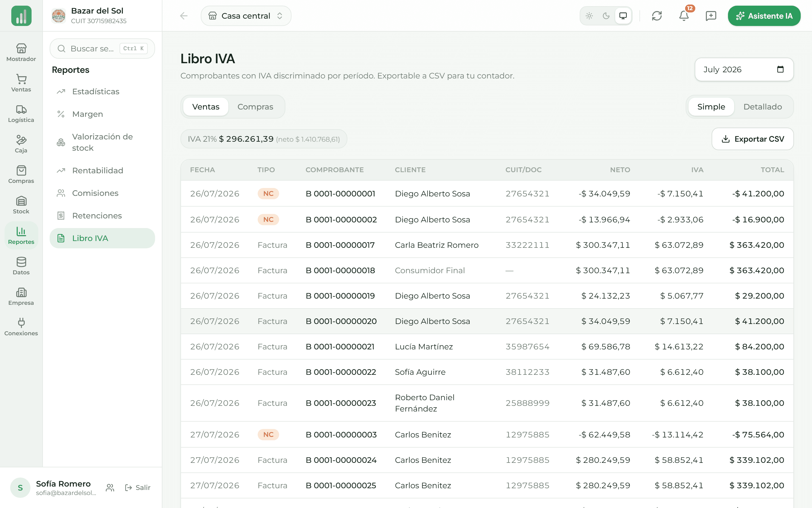Open the Caja section
The height and width of the screenshot is (508, 812).
tap(21, 144)
